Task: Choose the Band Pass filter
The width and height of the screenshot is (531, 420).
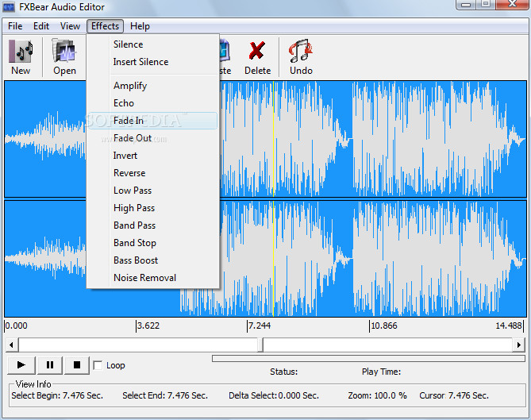Action: coord(152,225)
